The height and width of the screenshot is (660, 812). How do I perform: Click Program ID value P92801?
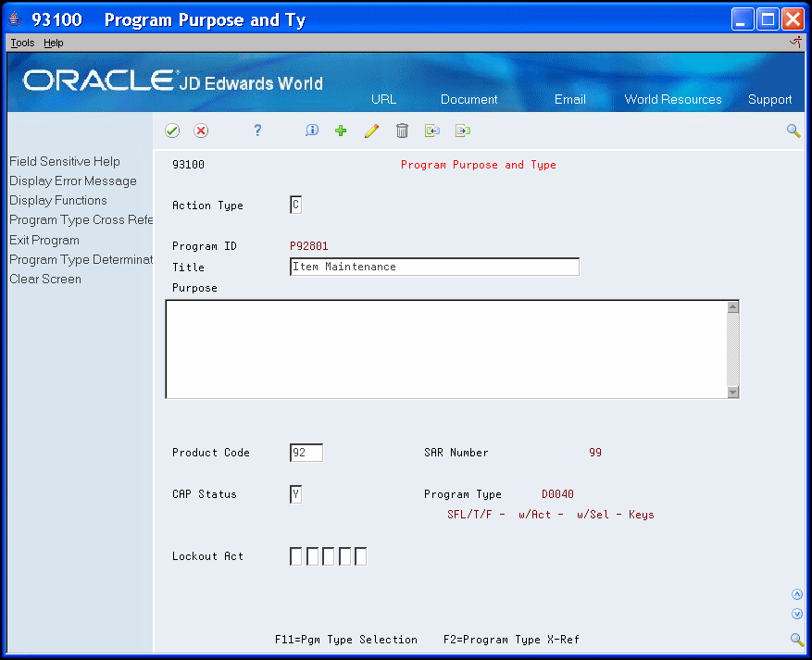coord(308,246)
